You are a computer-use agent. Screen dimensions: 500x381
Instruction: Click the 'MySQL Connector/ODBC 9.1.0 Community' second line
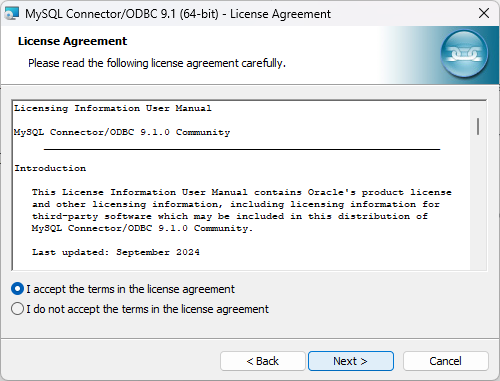(122, 132)
